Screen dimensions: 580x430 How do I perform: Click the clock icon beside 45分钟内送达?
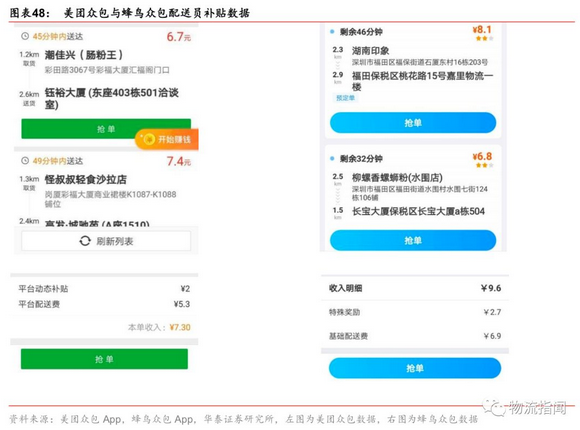[x=25, y=36]
